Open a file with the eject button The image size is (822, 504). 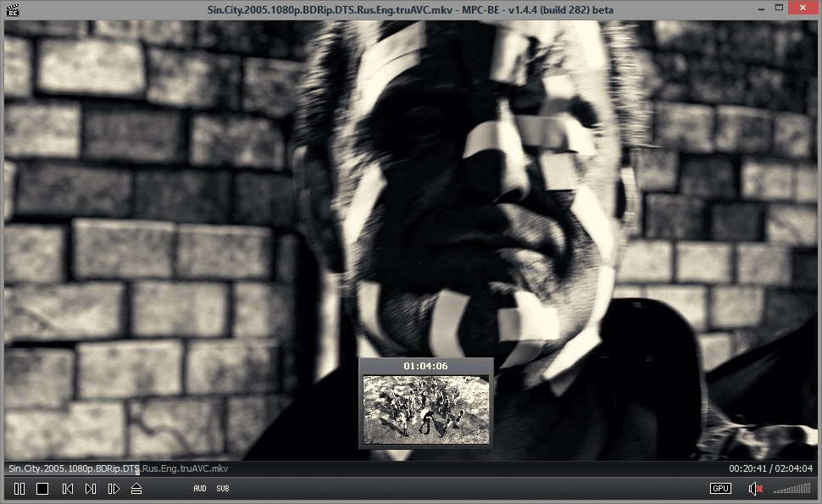tap(136, 489)
